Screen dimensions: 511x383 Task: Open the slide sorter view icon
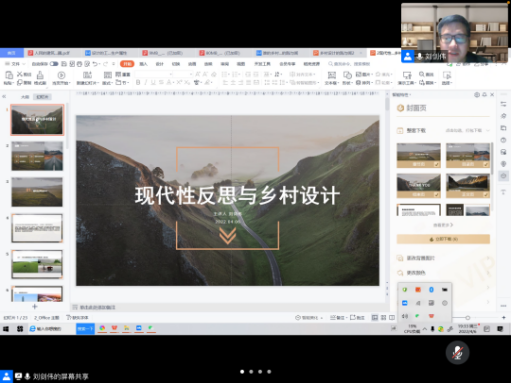coord(383,318)
